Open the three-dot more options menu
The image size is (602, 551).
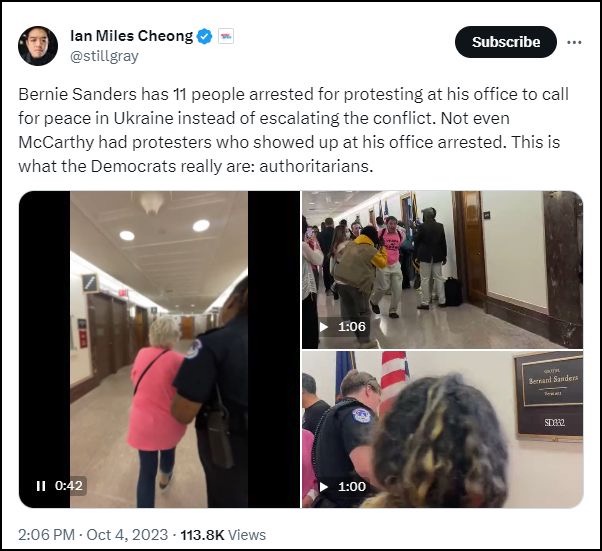click(574, 42)
